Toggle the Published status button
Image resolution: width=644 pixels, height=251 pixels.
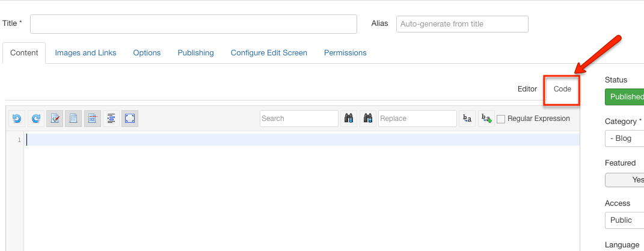click(x=624, y=96)
